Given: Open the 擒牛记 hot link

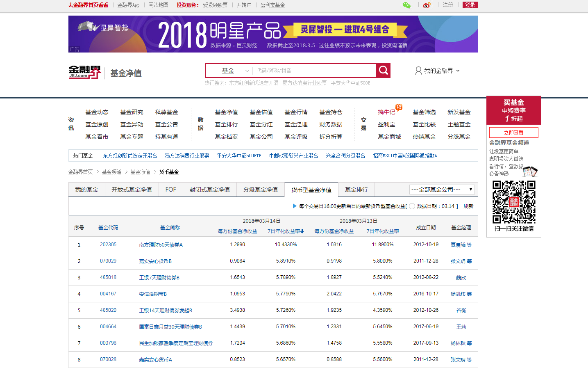Looking at the screenshot, I should pyautogui.click(x=386, y=112).
